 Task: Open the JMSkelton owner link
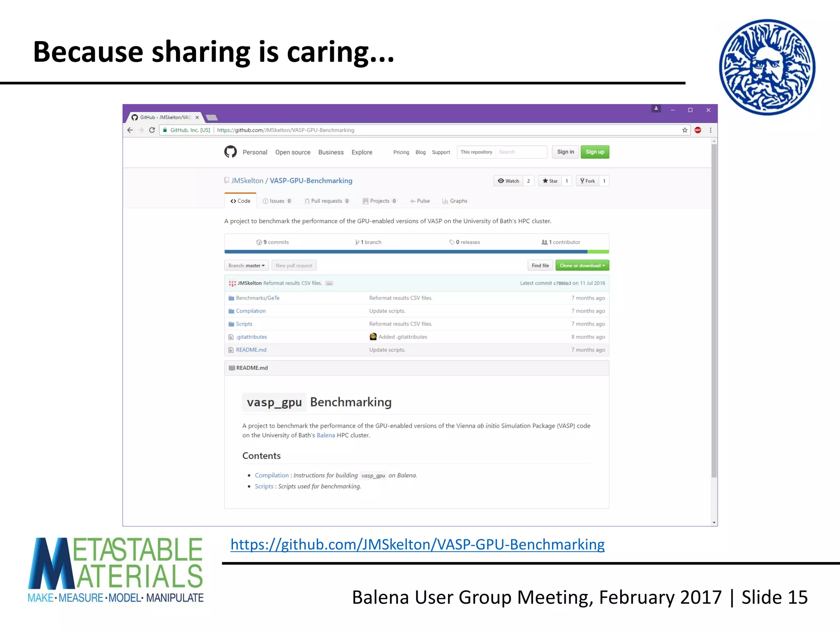tap(247, 180)
